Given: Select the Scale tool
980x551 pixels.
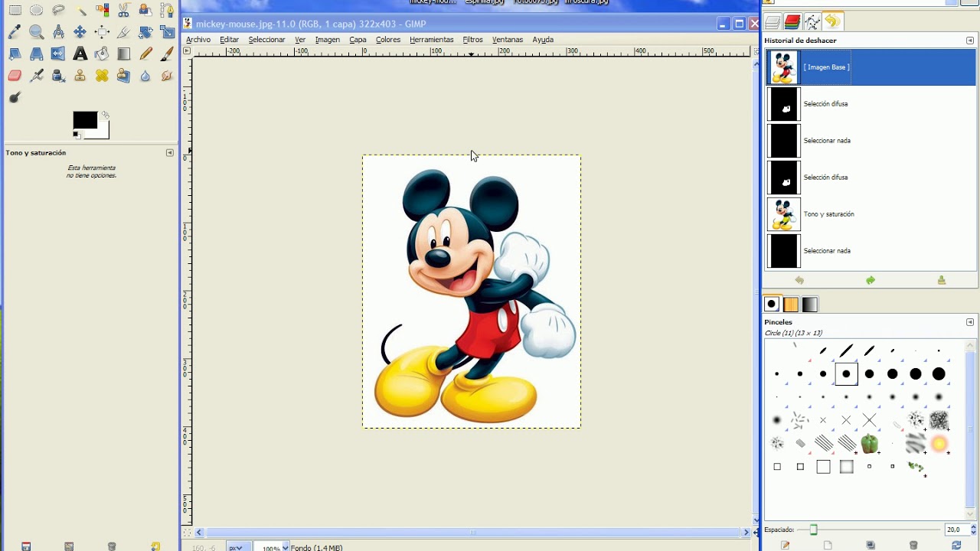Looking at the screenshot, I should [167, 31].
